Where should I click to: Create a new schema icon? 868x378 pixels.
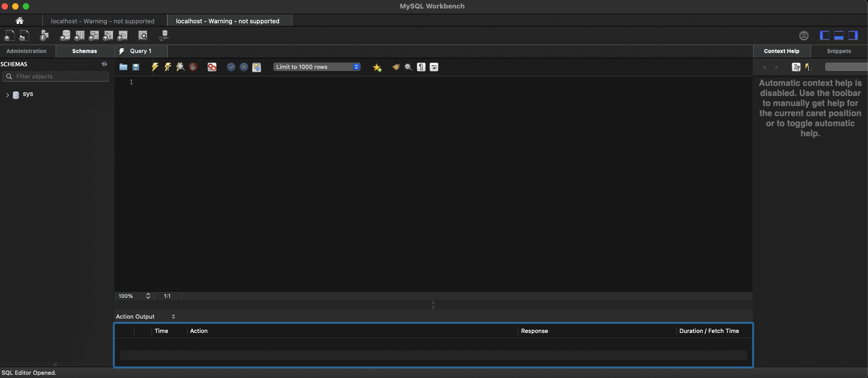coord(65,36)
